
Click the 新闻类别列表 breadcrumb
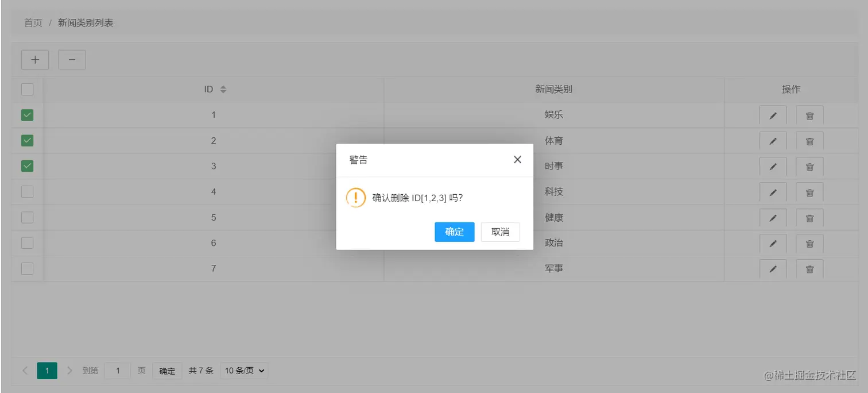pos(86,23)
